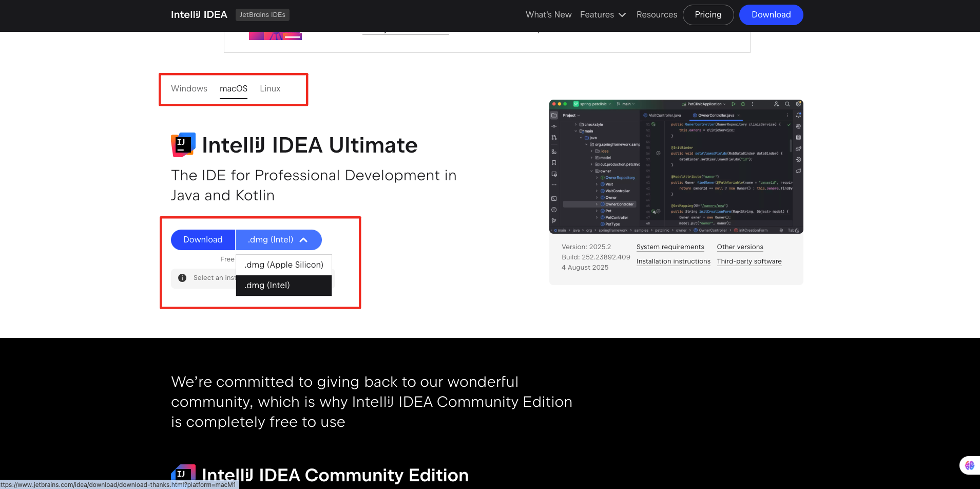Open the Resources menu item
The width and height of the screenshot is (980, 489).
click(x=657, y=14)
